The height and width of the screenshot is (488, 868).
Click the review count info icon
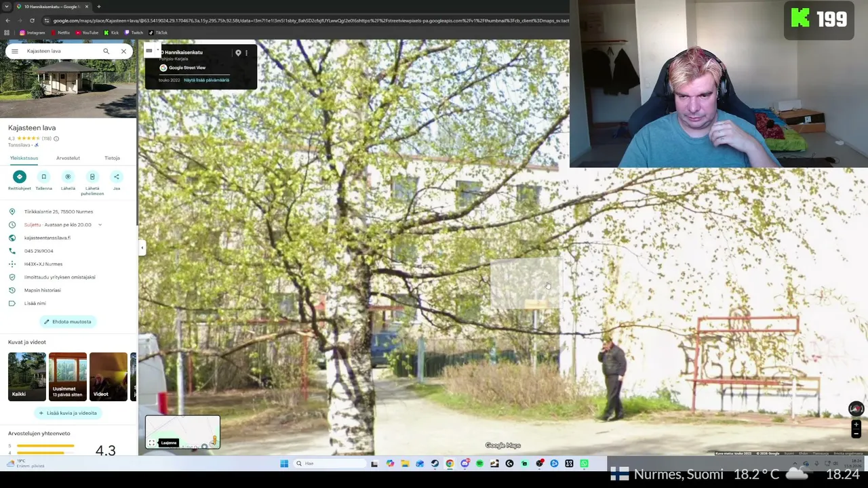tap(56, 138)
